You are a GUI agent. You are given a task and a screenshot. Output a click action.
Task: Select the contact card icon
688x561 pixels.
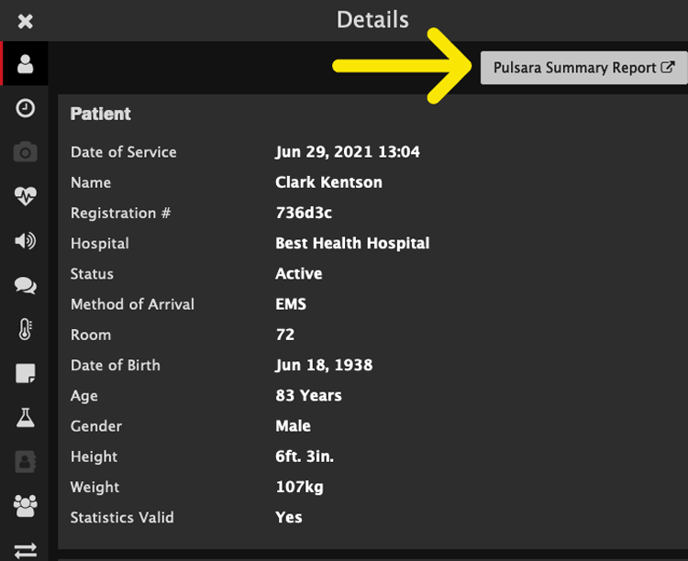coord(25,461)
